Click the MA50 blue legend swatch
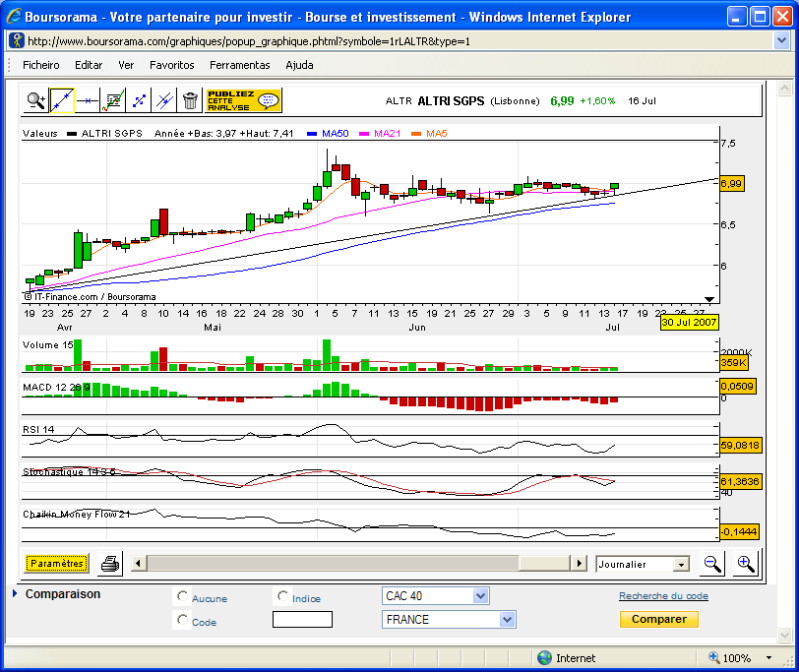 [x=312, y=134]
